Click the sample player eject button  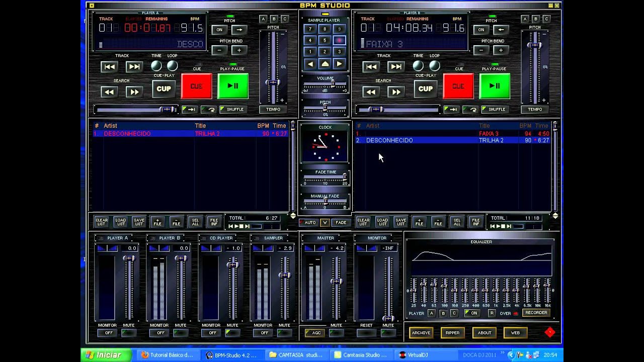point(325,64)
